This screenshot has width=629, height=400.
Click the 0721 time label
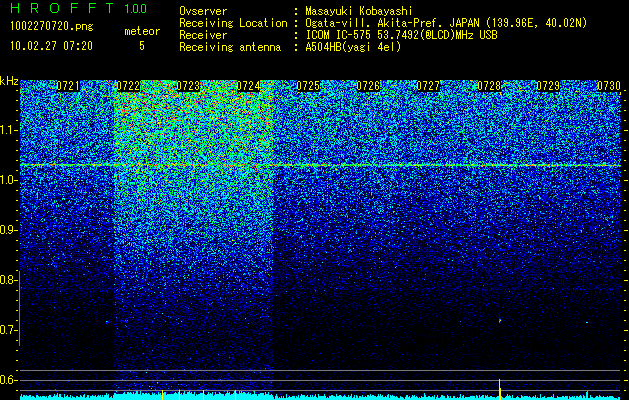[68, 86]
